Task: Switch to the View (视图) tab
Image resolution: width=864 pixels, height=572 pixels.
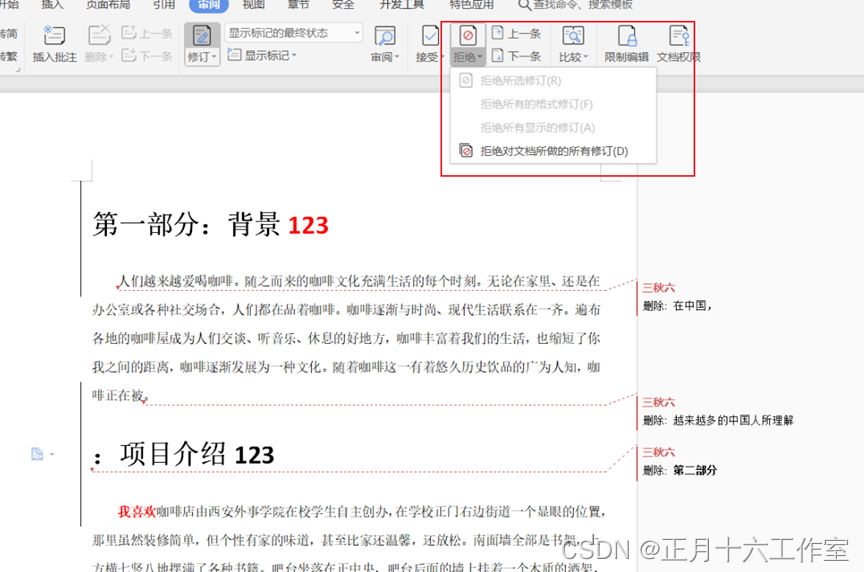Action: (x=253, y=5)
